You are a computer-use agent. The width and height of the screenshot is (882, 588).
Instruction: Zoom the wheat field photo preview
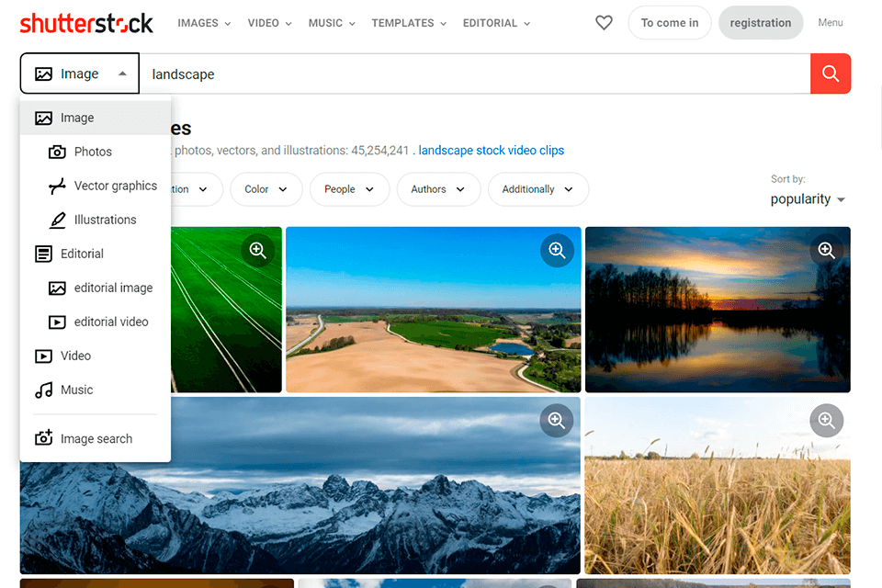(826, 420)
